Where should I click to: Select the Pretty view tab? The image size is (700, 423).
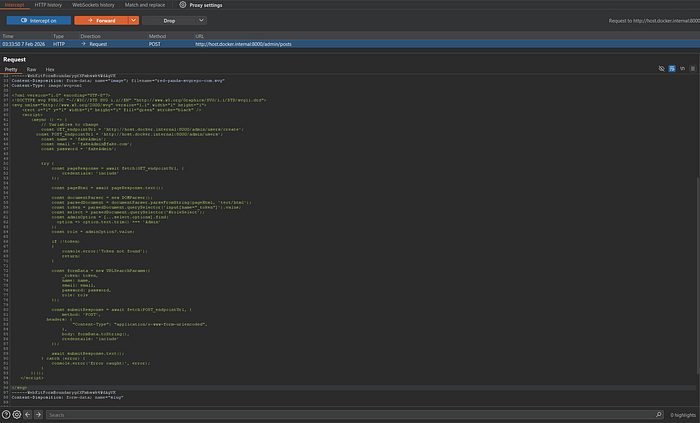[11, 70]
